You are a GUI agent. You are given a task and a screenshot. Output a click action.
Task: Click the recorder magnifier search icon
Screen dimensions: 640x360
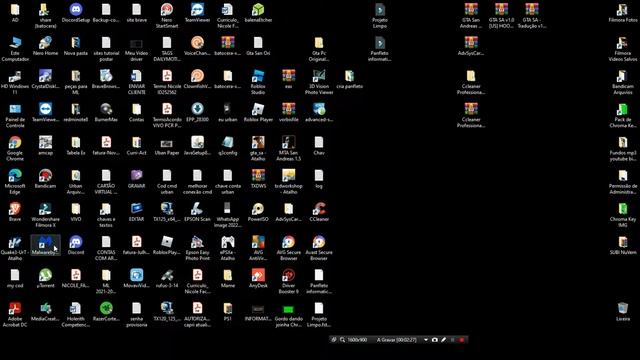[342, 340]
